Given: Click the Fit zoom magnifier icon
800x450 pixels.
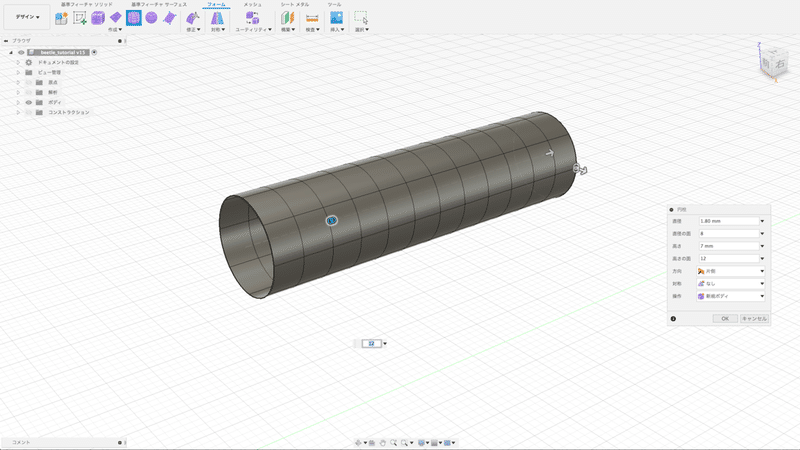Looking at the screenshot, I should [405, 443].
